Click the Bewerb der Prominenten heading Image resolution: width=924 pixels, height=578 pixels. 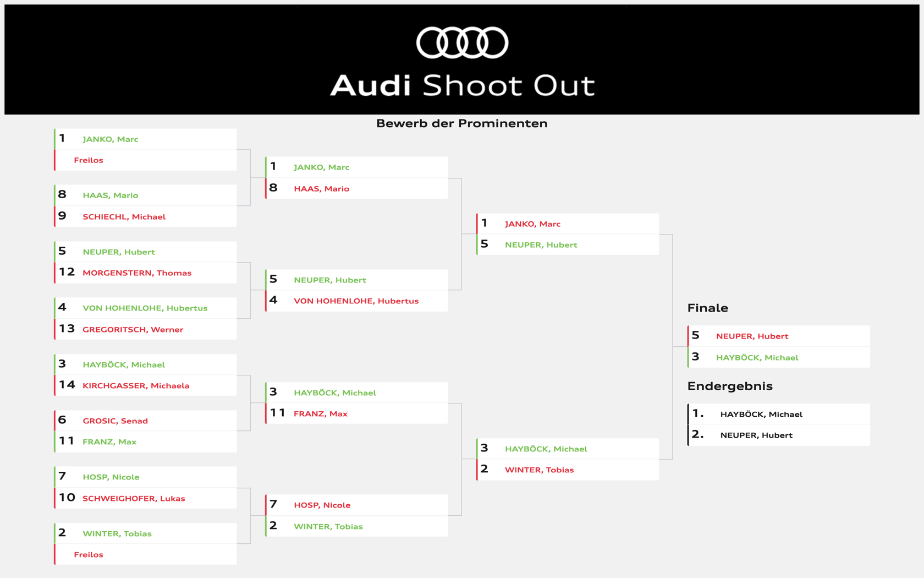[x=462, y=123]
